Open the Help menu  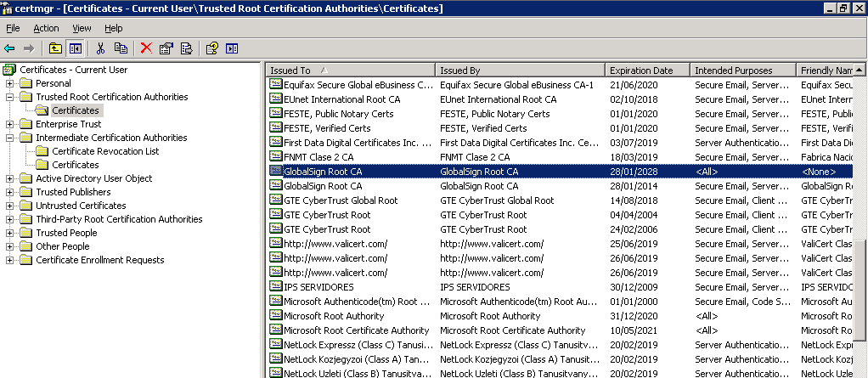tap(114, 28)
